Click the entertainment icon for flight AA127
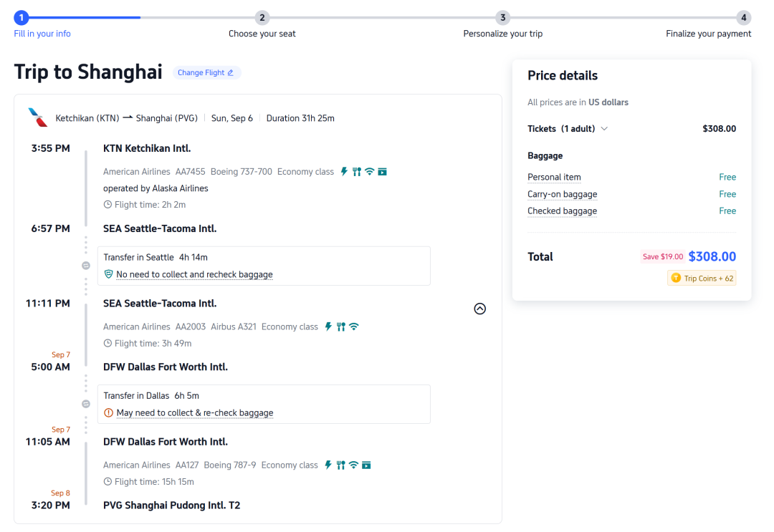 coord(366,465)
